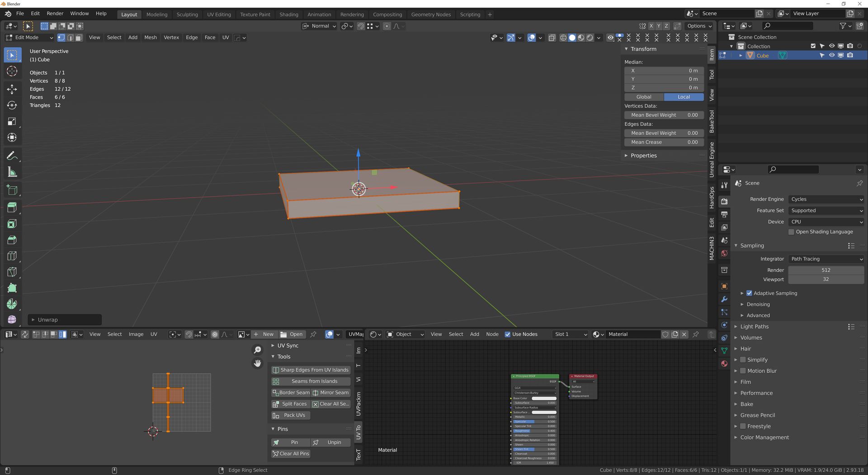This screenshot has height=475, width=868.
Task: Select the Knife tool
Action: tap(12, 272)
